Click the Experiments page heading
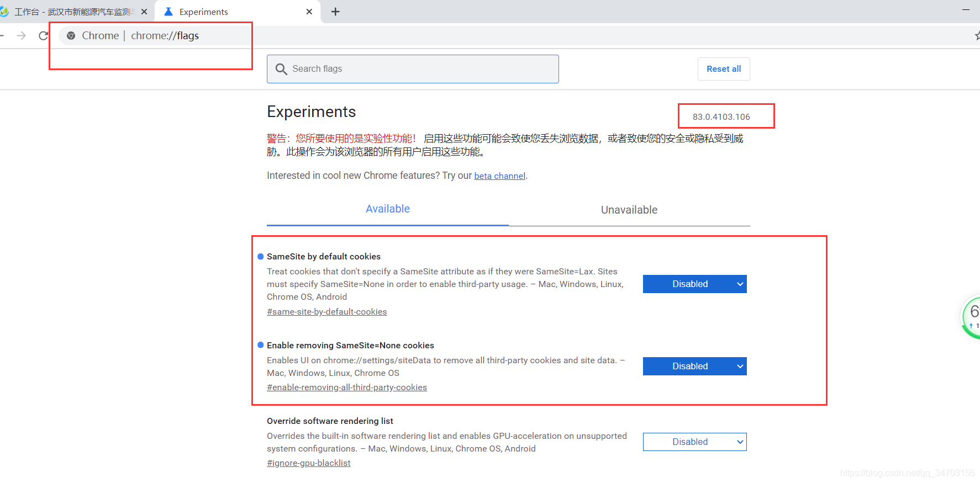Screen dimensions: 980x483 click(x=311, y=112)
